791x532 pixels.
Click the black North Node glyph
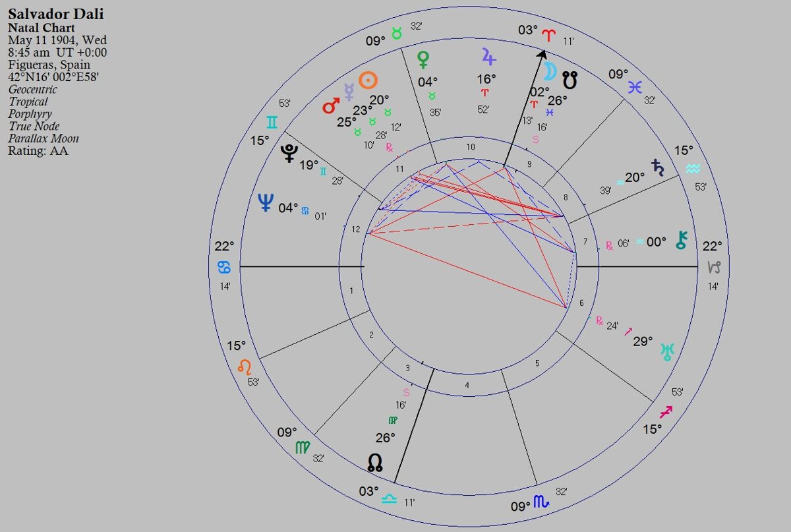[x=375, y=461]
